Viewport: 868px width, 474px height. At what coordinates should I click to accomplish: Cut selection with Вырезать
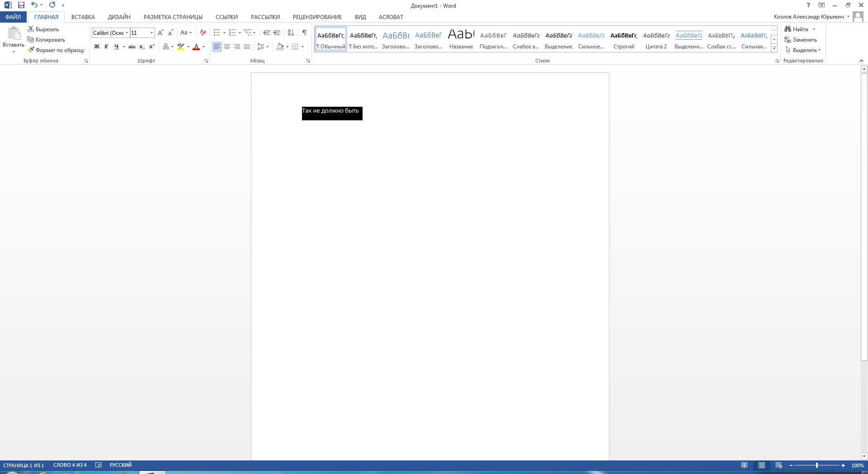[x=43, y=29]
